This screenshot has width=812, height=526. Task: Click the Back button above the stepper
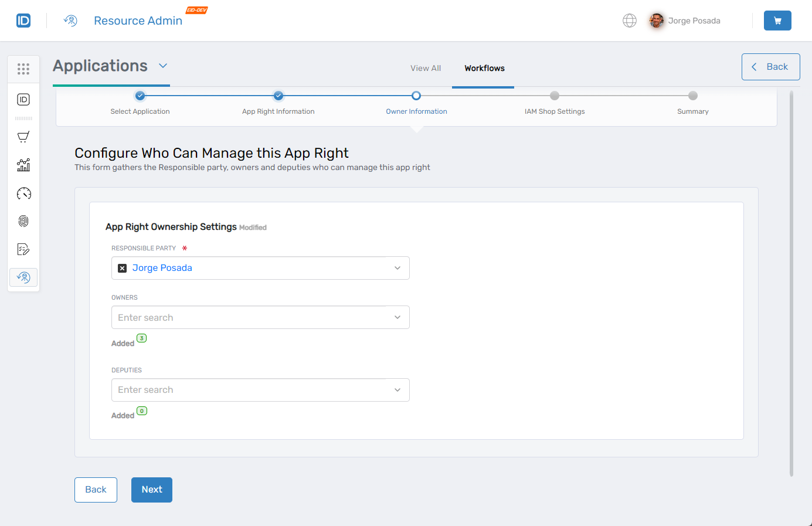770,66
